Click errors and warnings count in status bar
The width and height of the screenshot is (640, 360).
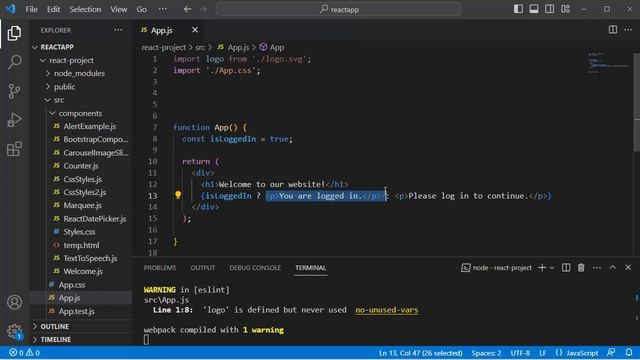pyautogui.click(x=24, y=353)
